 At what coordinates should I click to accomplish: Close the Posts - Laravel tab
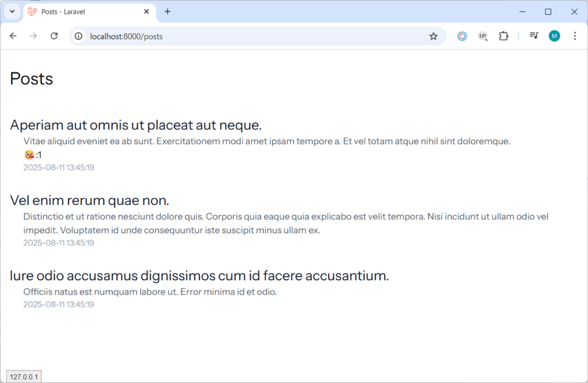146,11
